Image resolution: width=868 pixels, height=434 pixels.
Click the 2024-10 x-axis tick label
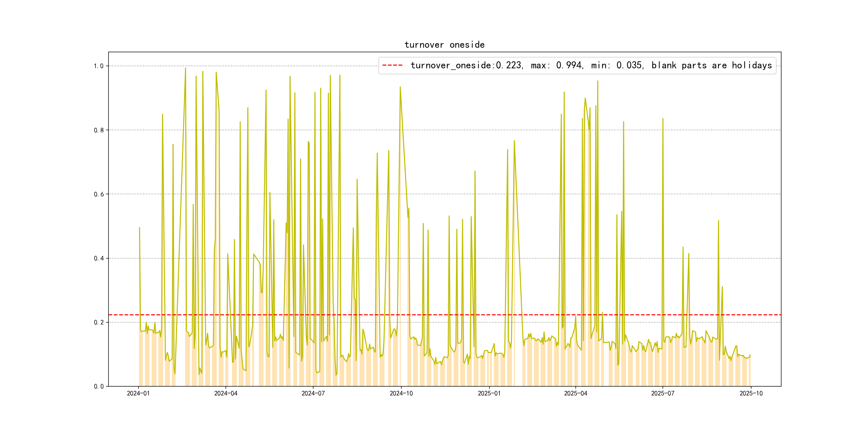pos(401,393)
